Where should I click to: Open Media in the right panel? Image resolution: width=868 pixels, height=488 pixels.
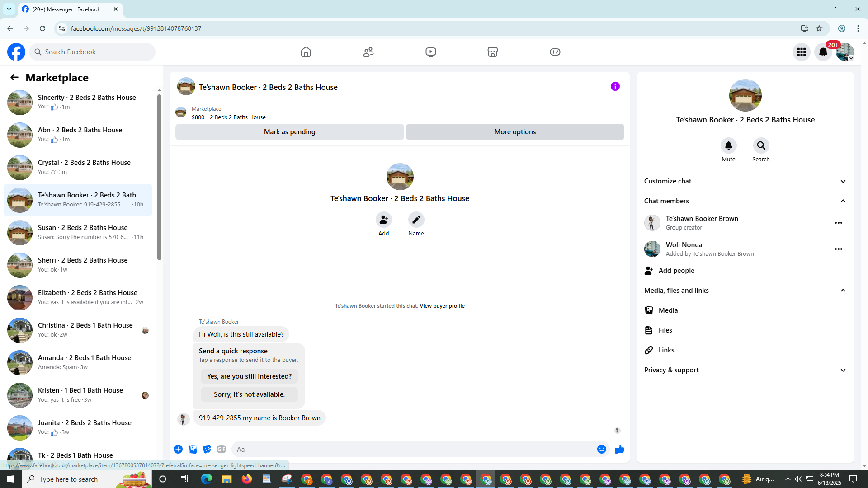coord(745,310)
